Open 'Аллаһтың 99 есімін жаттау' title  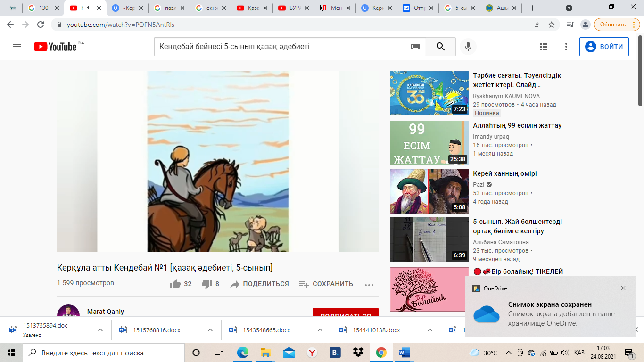tap(517, 126)
